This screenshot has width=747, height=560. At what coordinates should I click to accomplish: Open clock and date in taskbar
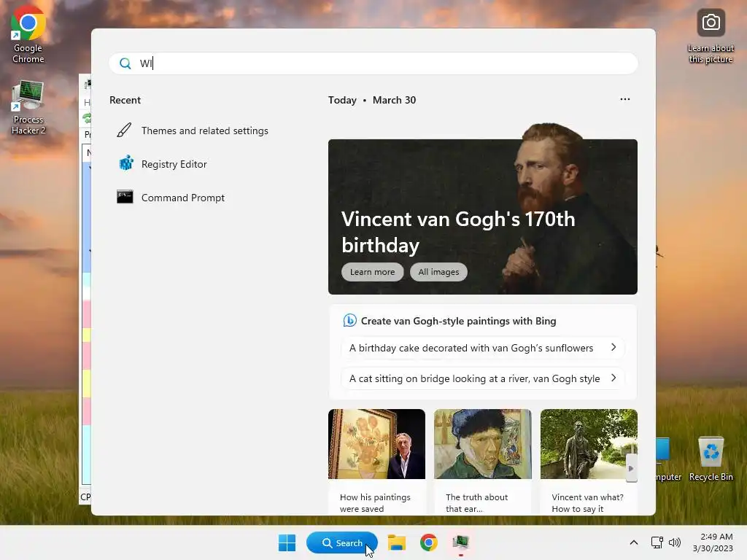pos(713,542)
